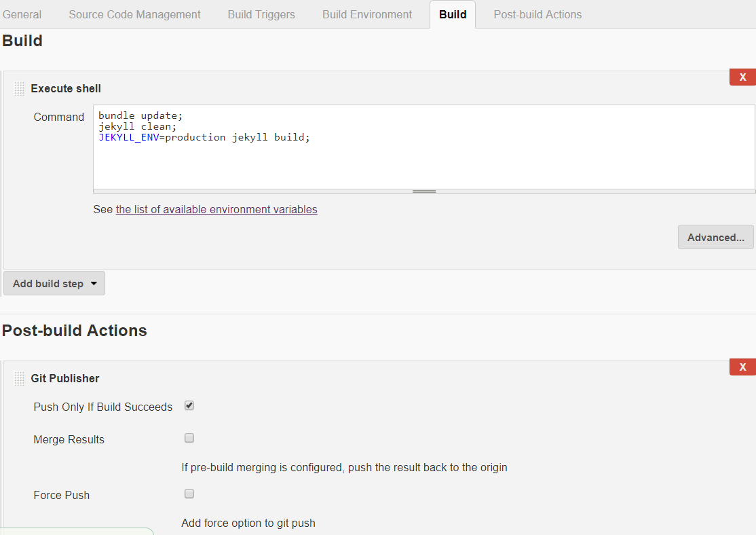Click 'Add force option to git push' text
The image size is (756, 535).
[x=248, y=523]
